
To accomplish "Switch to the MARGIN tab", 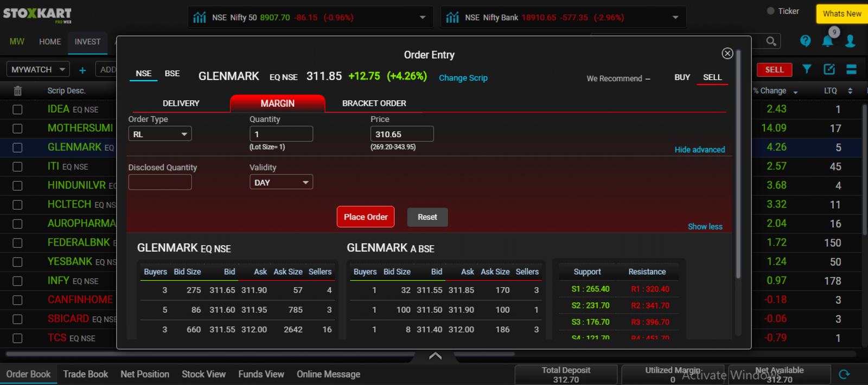I will (x=277, y=103).
